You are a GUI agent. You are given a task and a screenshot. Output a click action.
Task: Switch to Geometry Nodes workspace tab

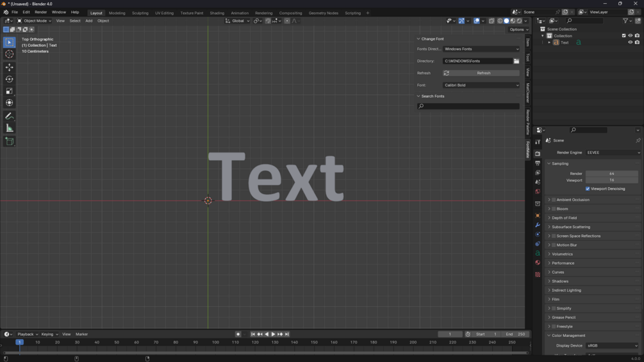tap(324, 13)
